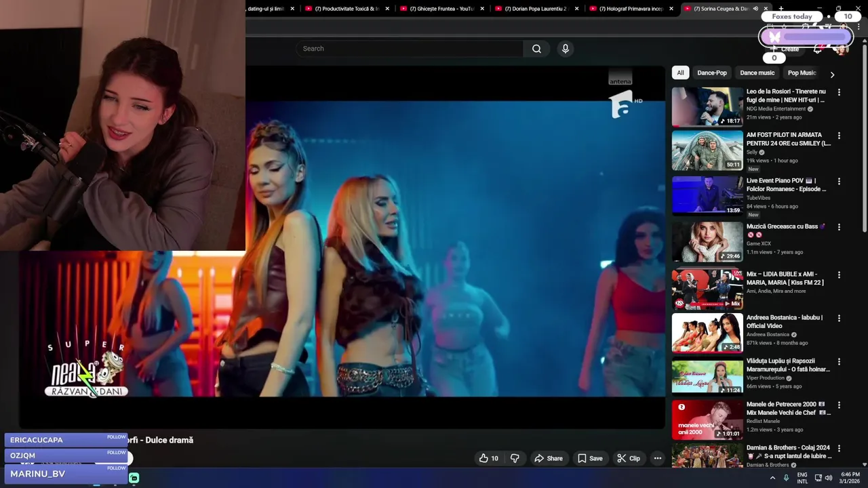
Task: Show more filter chips with arrow
Action: click(832, 74)
